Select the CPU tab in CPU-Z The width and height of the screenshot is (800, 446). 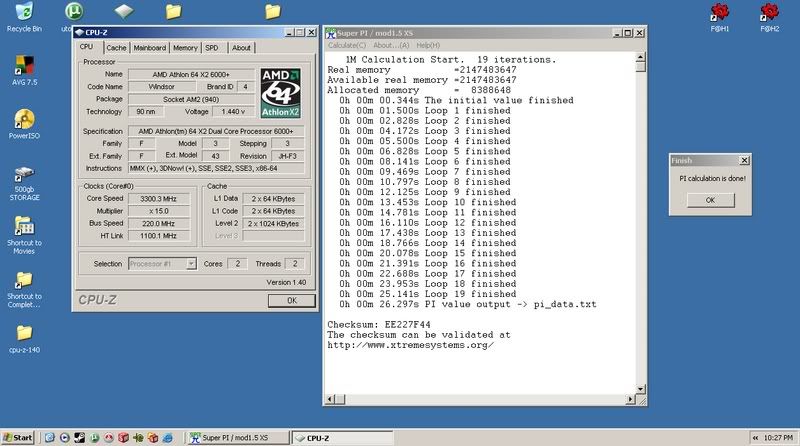(x=86, y=46)
